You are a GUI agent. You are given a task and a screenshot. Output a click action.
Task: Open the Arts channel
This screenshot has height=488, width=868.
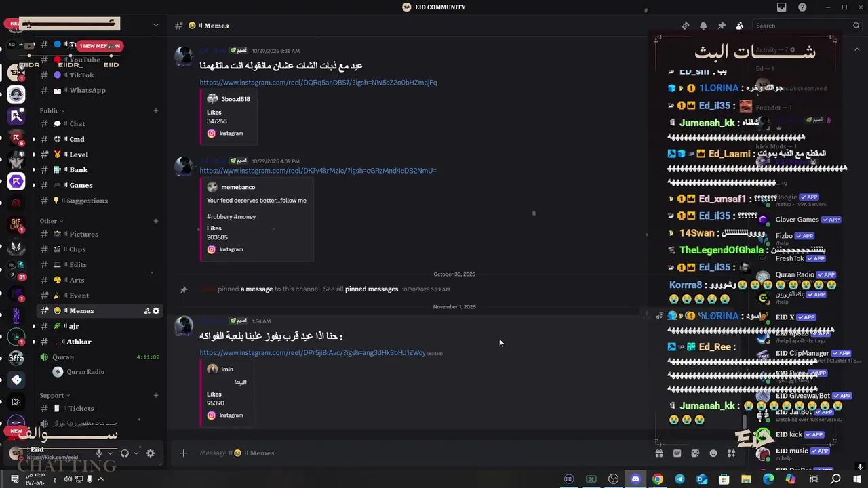click(x=99, y=280)
